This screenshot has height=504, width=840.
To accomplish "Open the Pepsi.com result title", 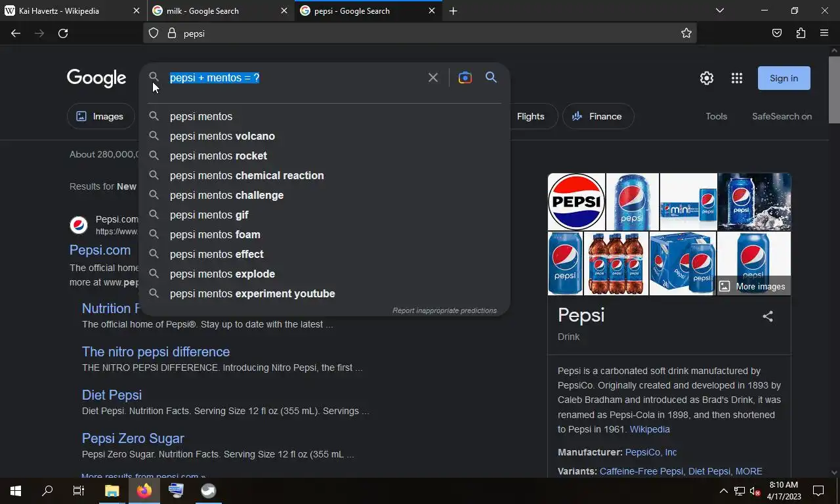I will coord(100,250).
